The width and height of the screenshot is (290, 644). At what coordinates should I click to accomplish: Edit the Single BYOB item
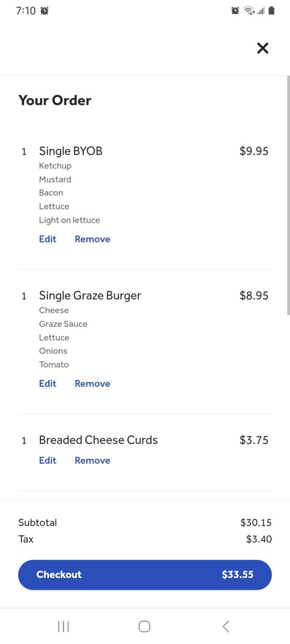pos(48,239)
